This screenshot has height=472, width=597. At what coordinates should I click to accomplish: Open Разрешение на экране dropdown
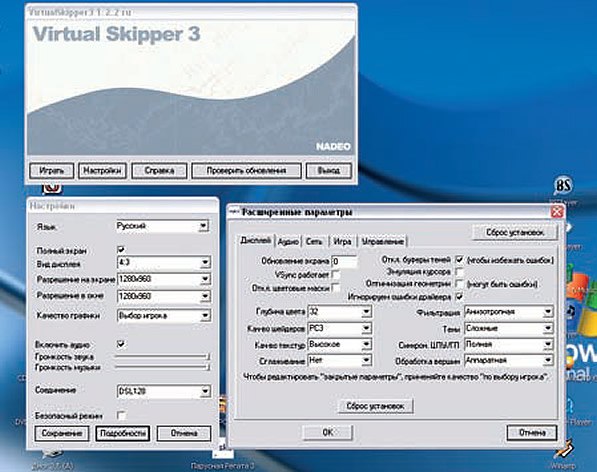(164, 279)
